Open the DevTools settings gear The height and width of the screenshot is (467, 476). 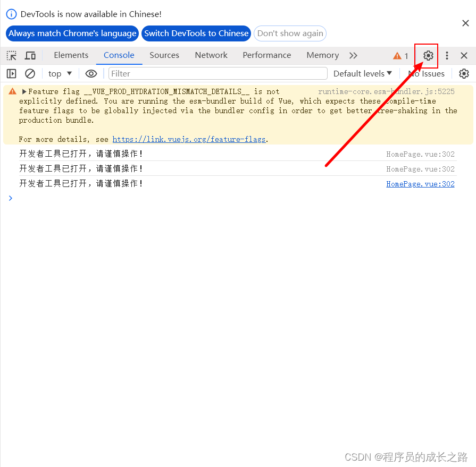pyautogui.click(x=428, y=55)
